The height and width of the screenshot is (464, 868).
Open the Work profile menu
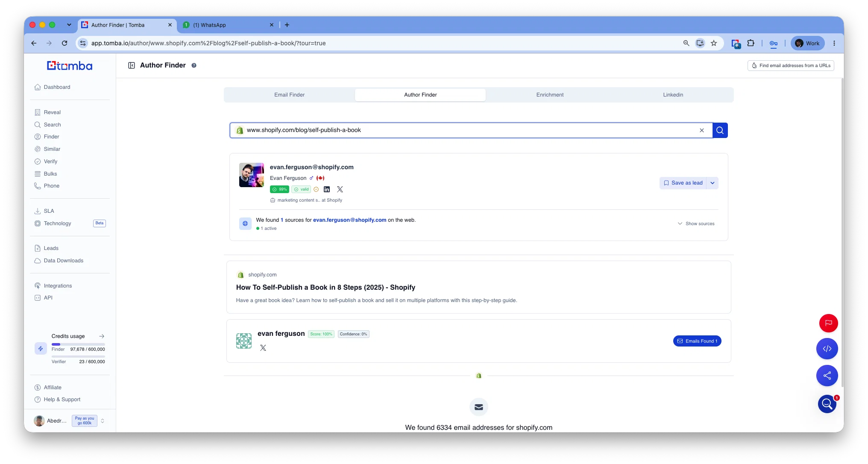coord(807,43)
